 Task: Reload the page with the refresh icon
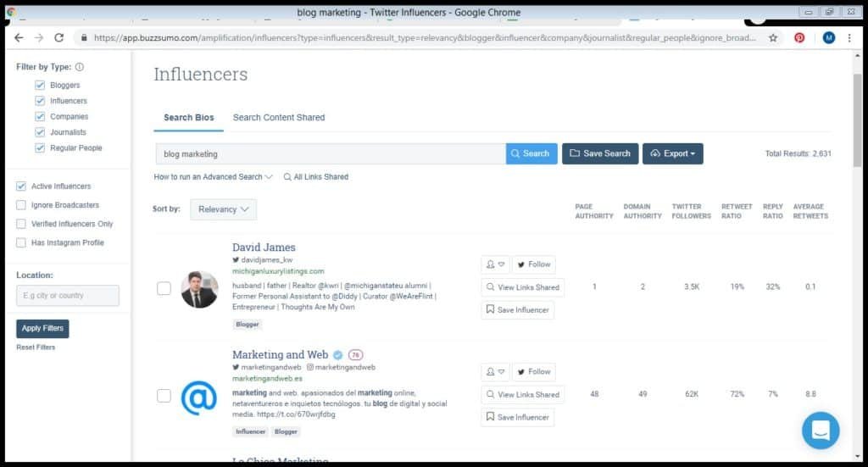(x=58, y=37)
